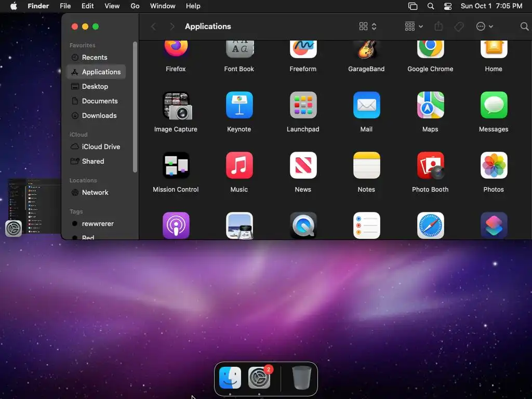Viewport: 532px width, 399px height.
Task: Select Shared in the sidebar
Action: (x=96, y=162)
